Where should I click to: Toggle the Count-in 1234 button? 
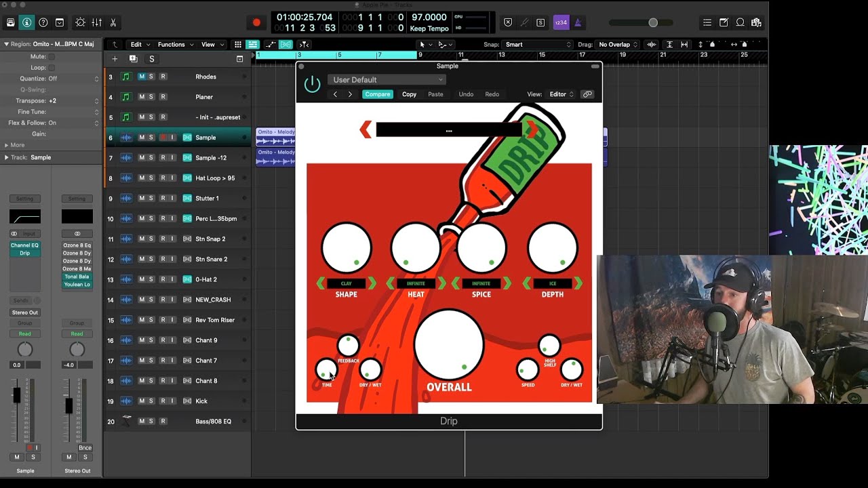(561, 22)
